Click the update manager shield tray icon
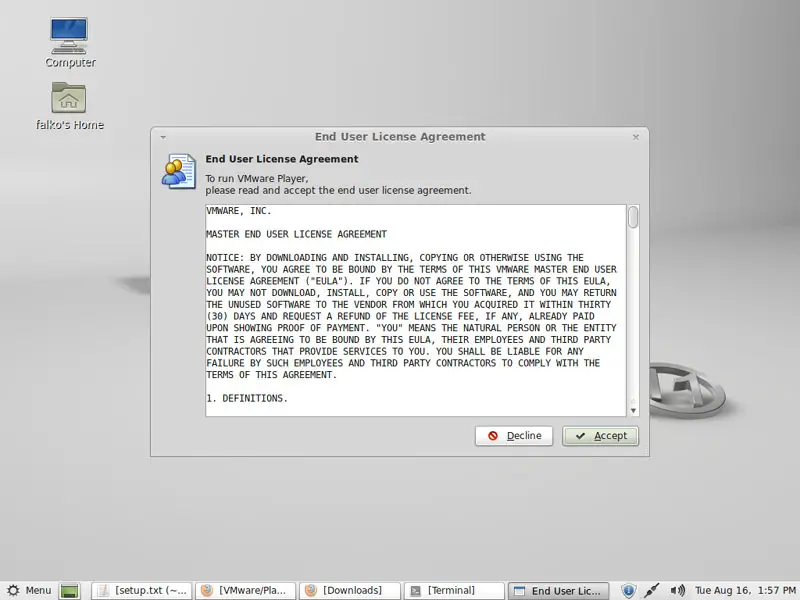800x600 pixels. click(629, 591)
